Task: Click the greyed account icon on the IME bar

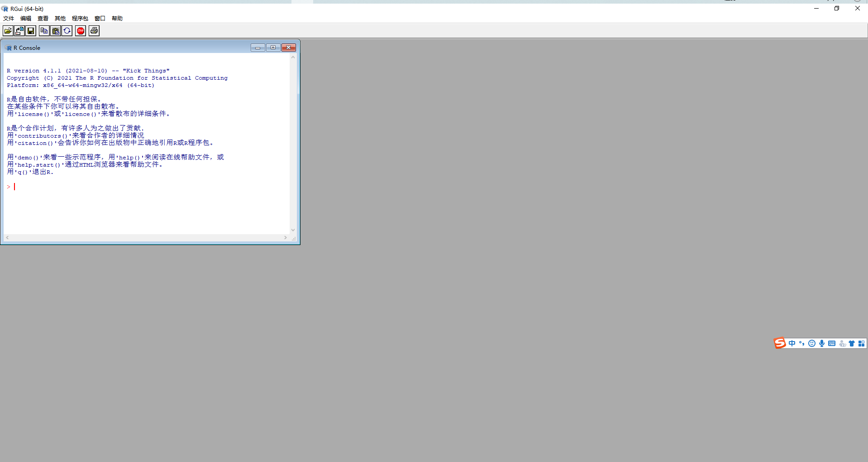Action: (x=842, y=343)
